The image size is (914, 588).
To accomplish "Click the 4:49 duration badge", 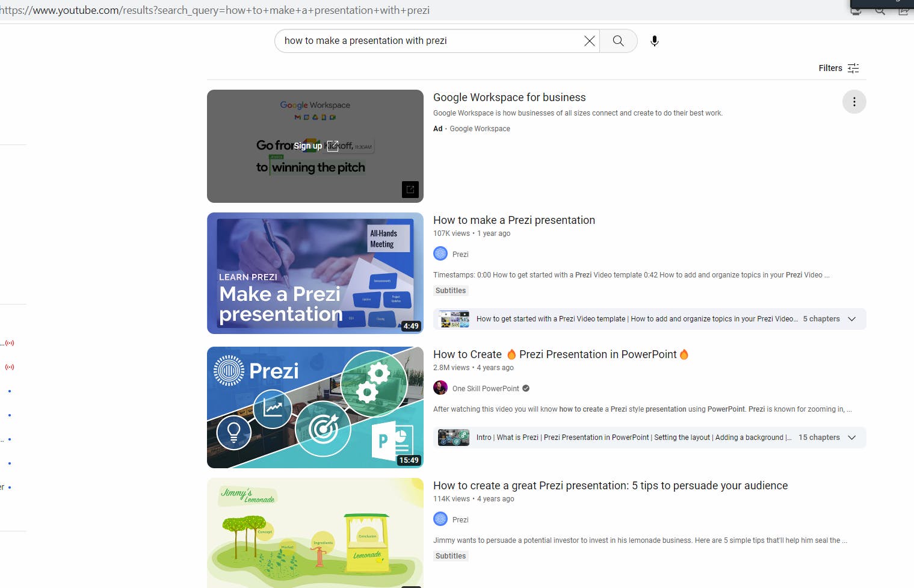I will point(411,326).
